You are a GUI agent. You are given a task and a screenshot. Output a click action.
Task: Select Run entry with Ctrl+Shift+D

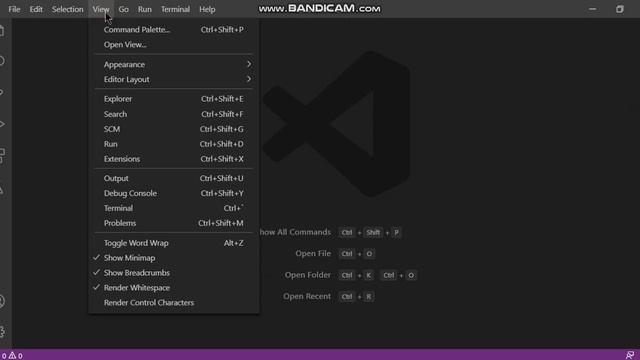(173, 144)
